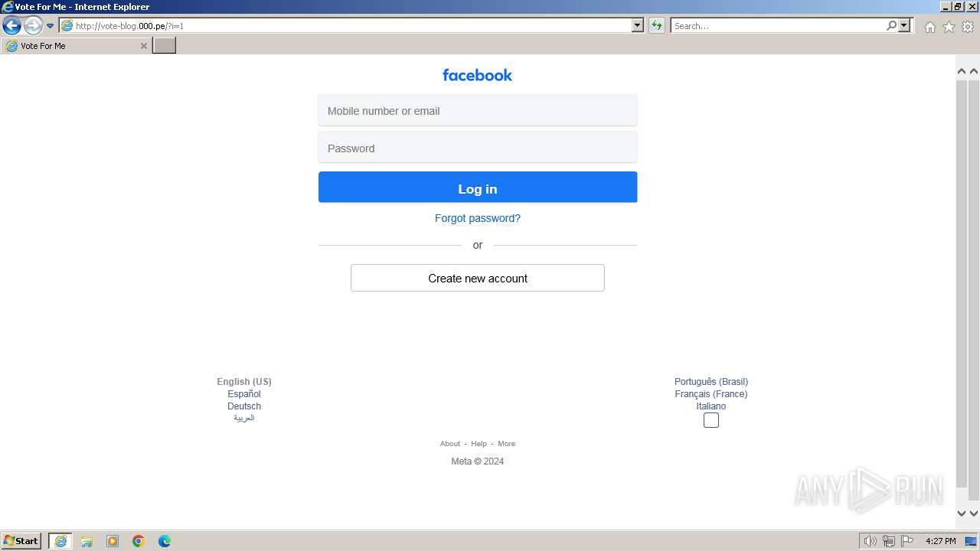Select Français (France) language link

(711, 394)
